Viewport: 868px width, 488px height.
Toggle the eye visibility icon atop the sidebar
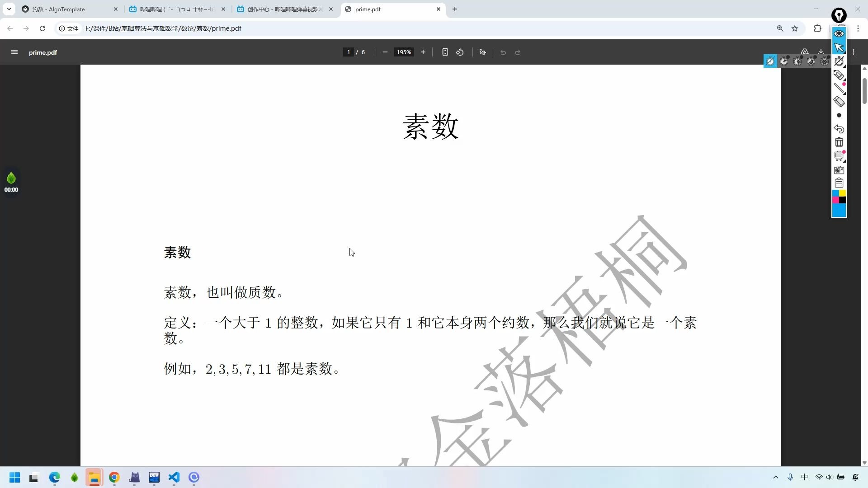click(x=839, y=33)
